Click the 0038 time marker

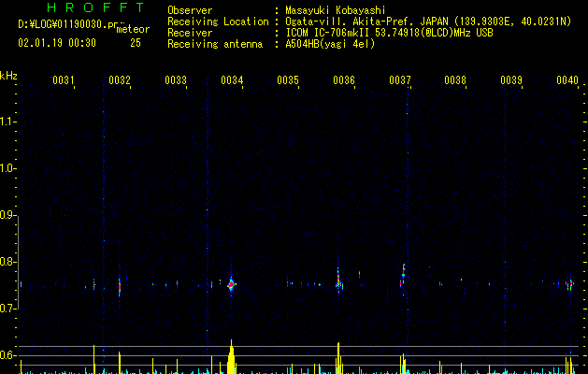(x=455, y=79)
